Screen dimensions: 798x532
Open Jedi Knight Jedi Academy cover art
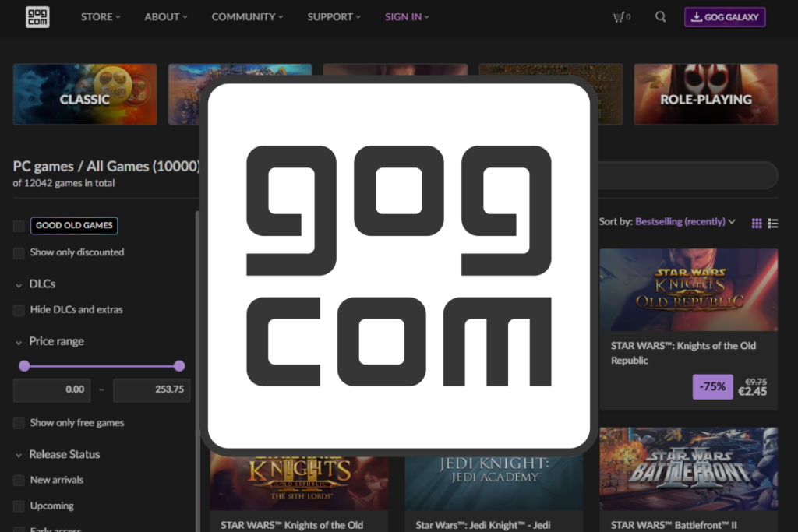click(x=493, y=483)
